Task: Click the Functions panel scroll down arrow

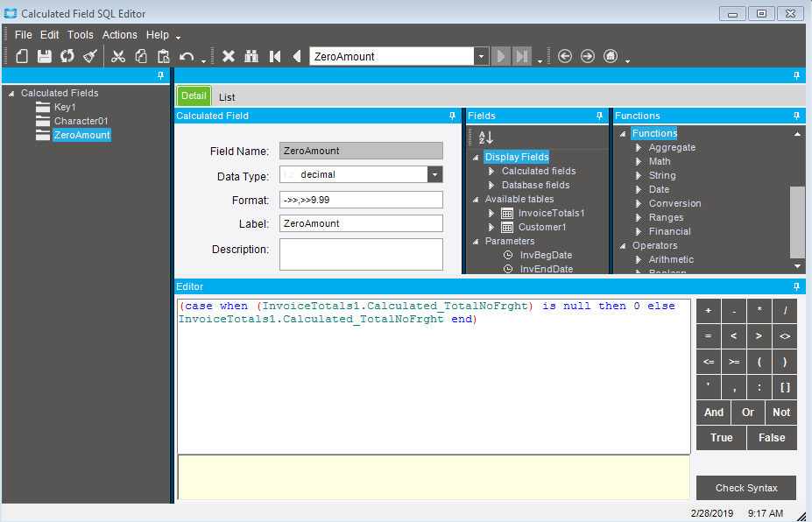Action: point(797,266)
